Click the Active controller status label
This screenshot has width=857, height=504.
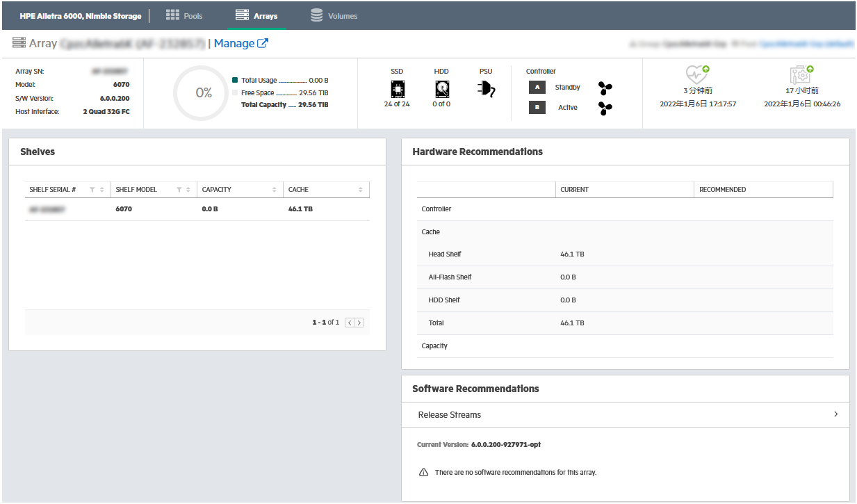568,108
